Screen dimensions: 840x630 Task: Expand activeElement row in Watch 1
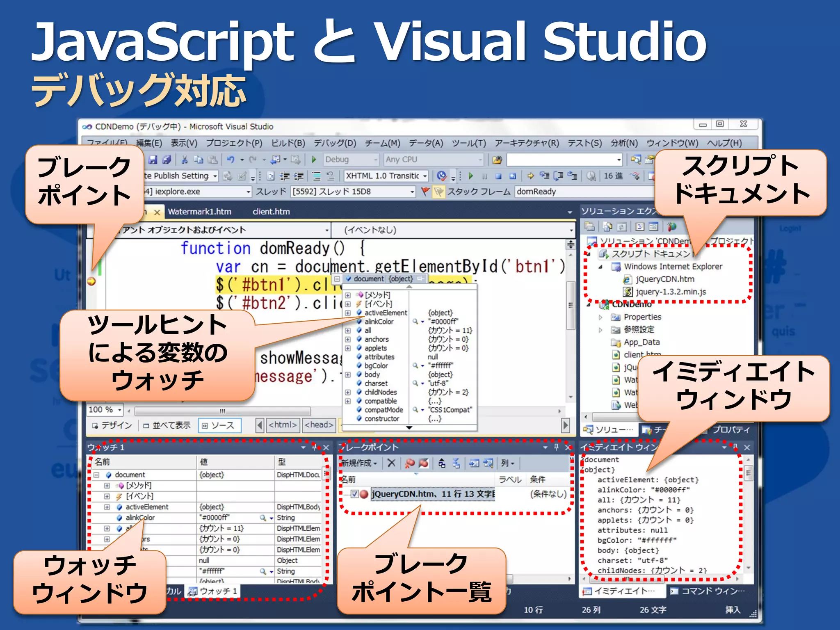[x=107, y=507]
